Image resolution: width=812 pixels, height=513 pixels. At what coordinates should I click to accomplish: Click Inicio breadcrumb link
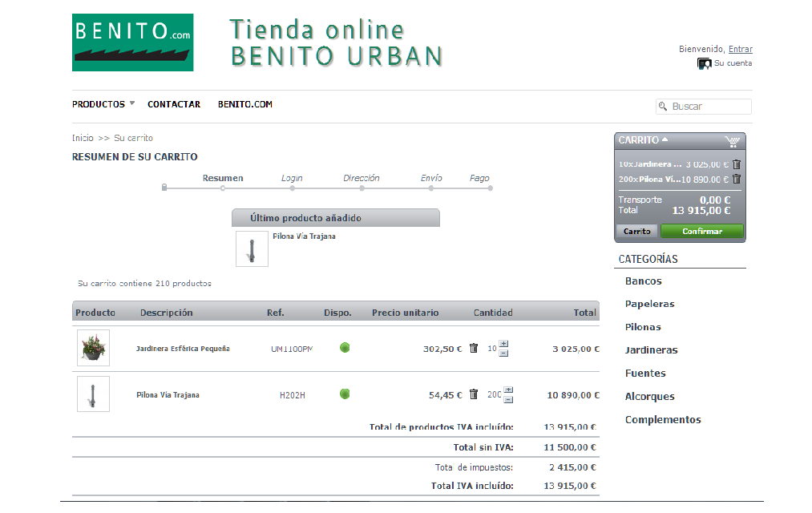[83, 138]
